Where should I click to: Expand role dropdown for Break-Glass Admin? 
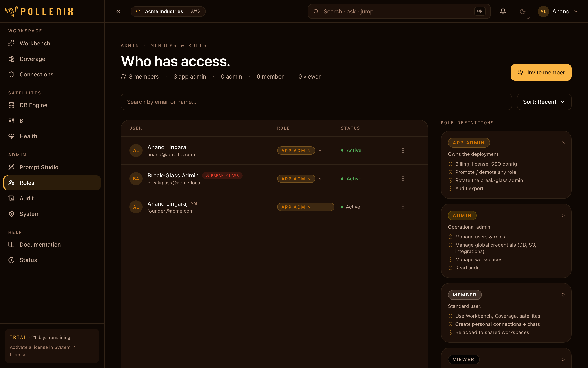[x=320, y=179]
